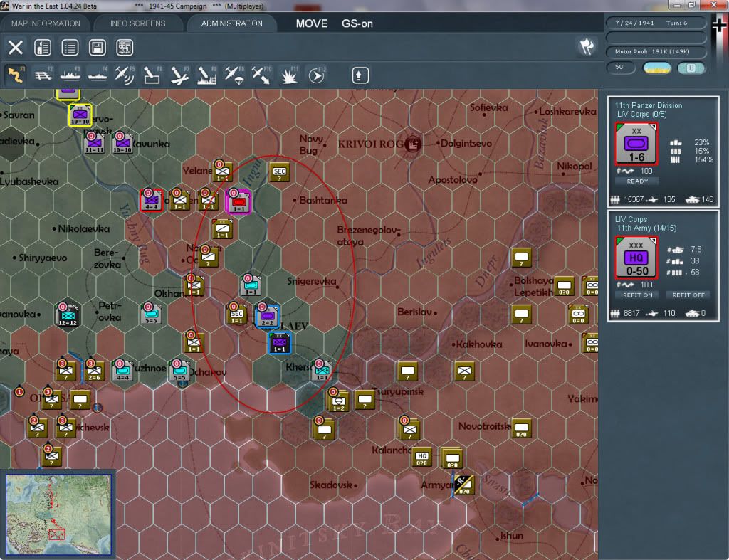Viewport: 729px width, 560px height.
Task: Click the minimap overview
Action: pyautogui.click(x=58, y=514)
